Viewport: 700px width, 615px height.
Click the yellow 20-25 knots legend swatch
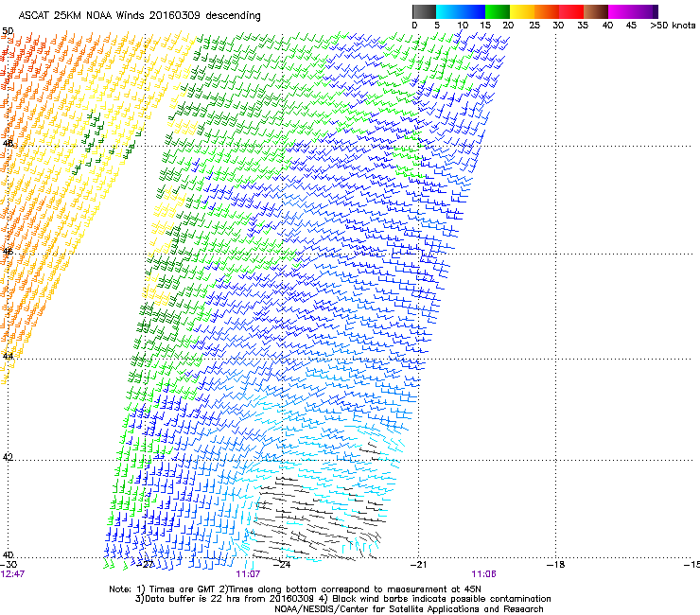522,11
